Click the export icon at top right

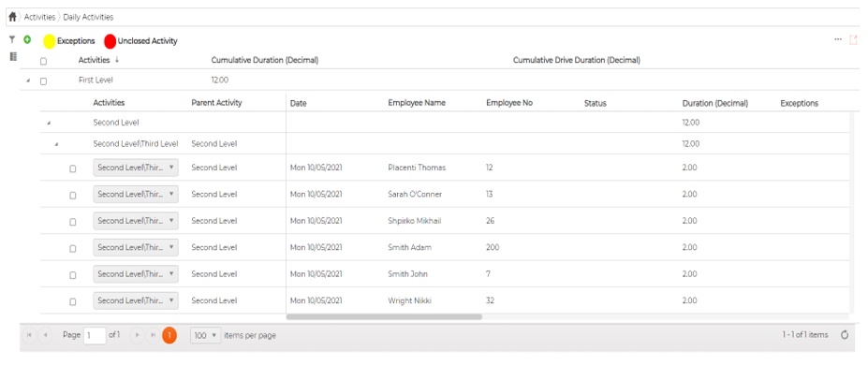pos(853,40)
